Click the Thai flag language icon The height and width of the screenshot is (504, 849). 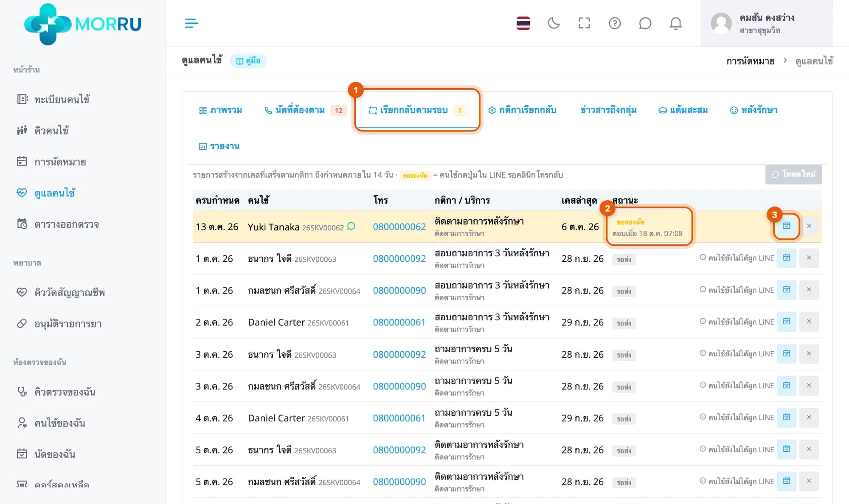click(x=523, y=23)
